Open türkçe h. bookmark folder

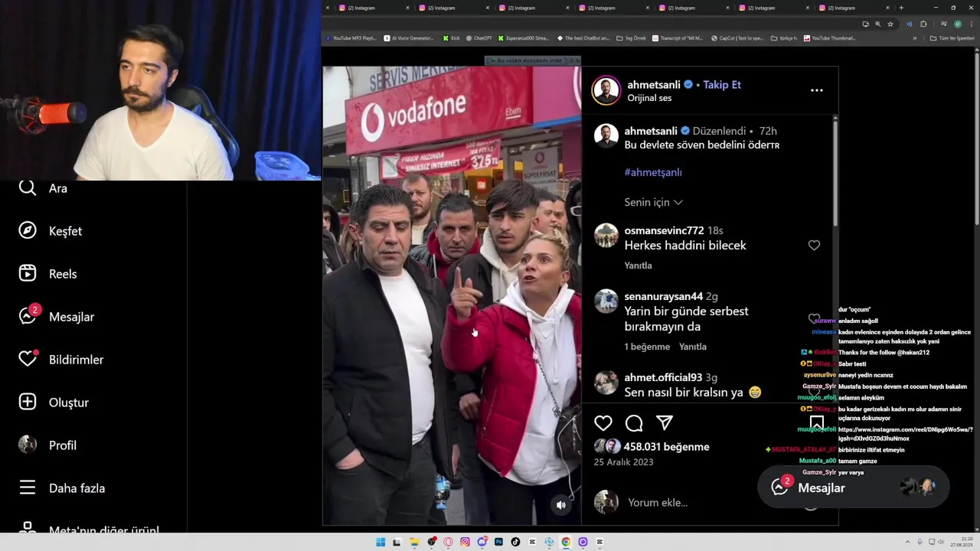click(x=784, y=37)
